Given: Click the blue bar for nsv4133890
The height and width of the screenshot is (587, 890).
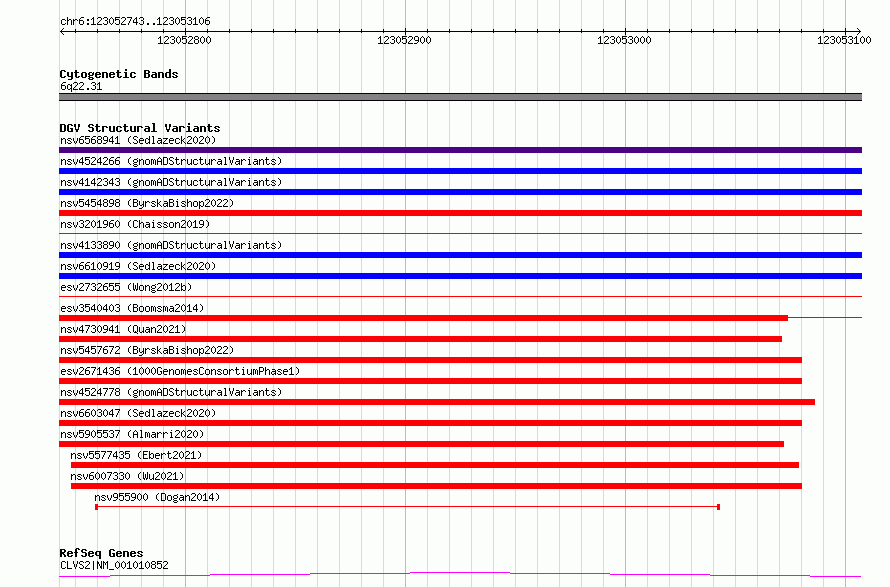Looking at the screenshot, I should tap(460, 255).
